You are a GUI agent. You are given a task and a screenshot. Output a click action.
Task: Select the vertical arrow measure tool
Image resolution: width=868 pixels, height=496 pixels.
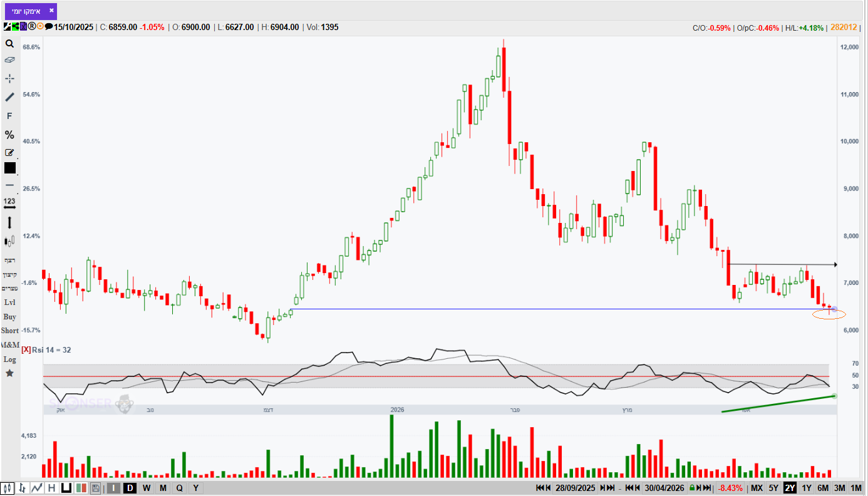coord(9,222)
